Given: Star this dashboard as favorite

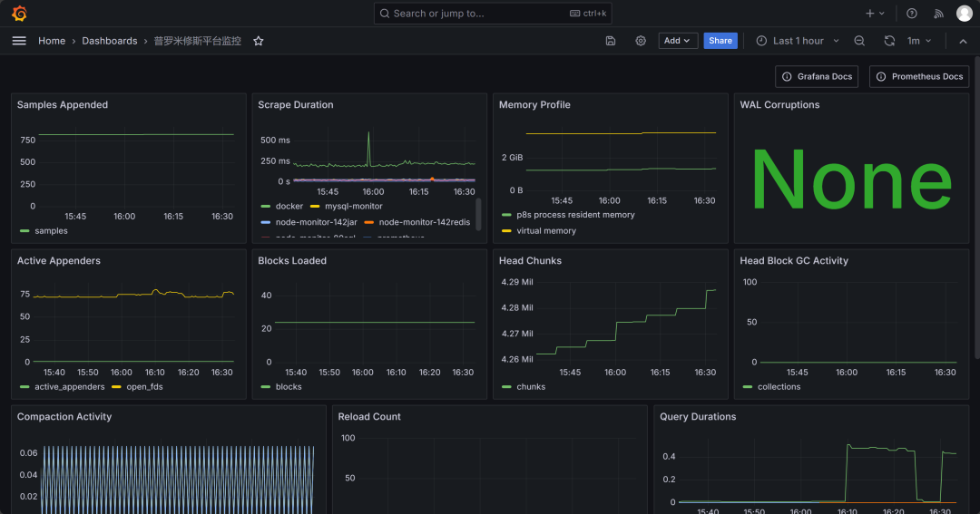Looking at the screenshot, I should coord(258,41).
